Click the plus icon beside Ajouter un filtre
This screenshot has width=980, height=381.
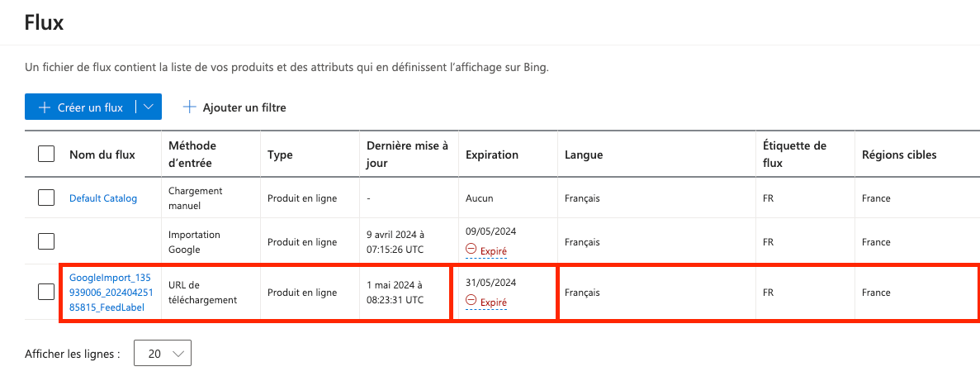(189, 107)
